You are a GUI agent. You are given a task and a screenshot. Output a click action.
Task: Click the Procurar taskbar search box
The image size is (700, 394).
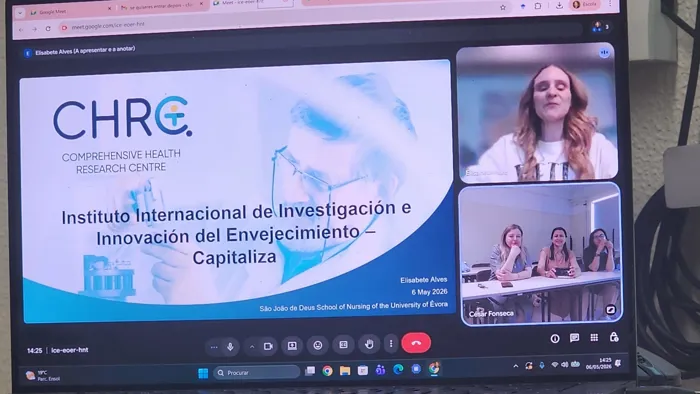[x=257, y=373]
